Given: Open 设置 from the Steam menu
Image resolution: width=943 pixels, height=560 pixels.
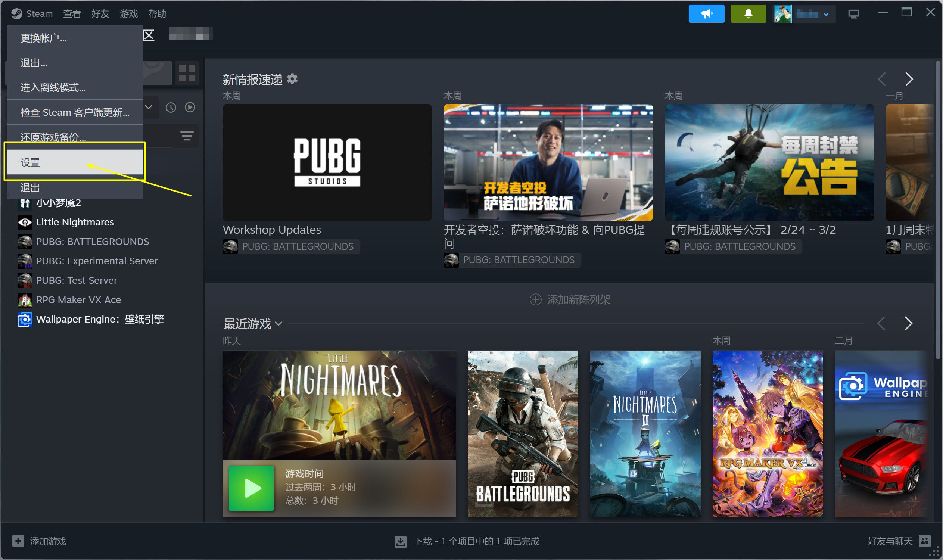Looking at the screenshot, I should (x=75, y=162).
